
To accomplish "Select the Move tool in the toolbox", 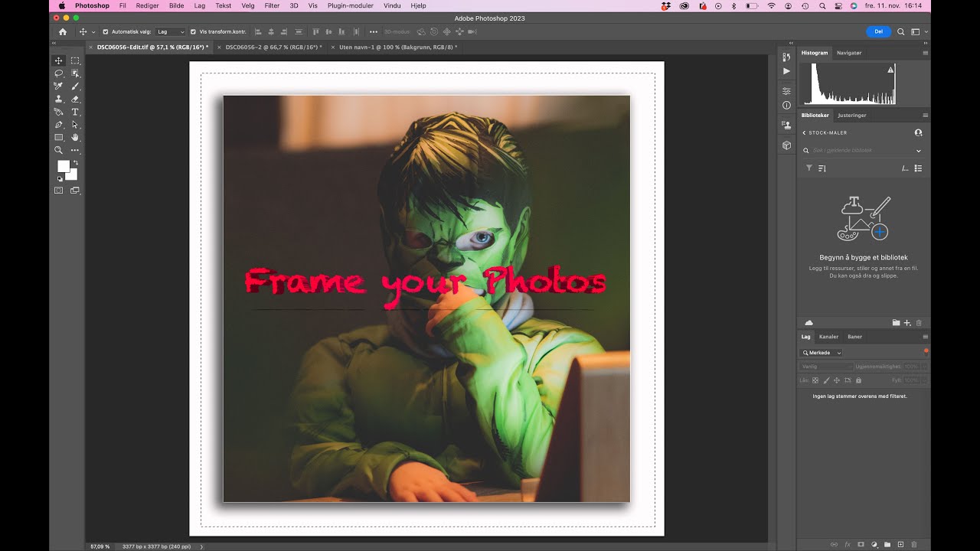I will click(58, 60).
